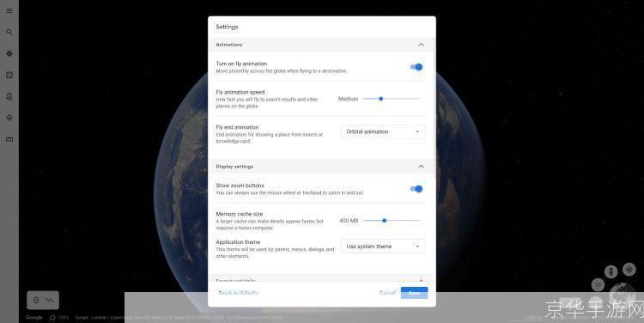This screenshot has width=644, height=323.
Task: Click the 'Settings' dialog title
Action: [x=228, y=27]
